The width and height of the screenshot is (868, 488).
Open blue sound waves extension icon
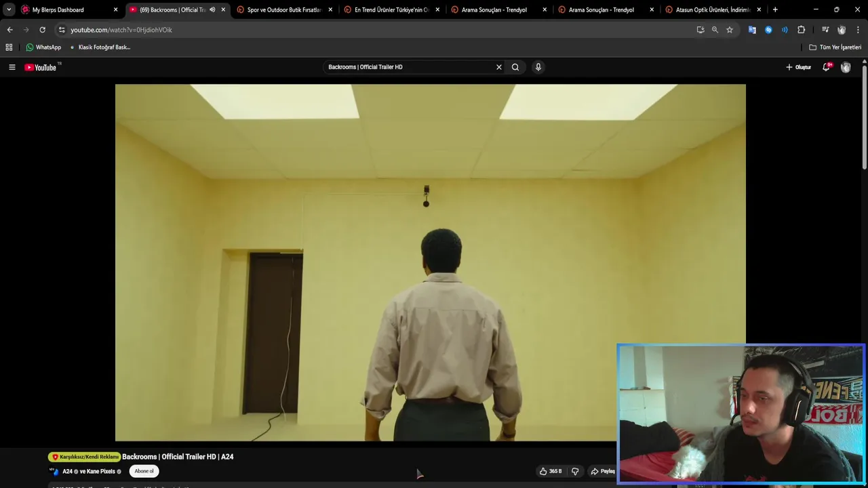point(785,30)
